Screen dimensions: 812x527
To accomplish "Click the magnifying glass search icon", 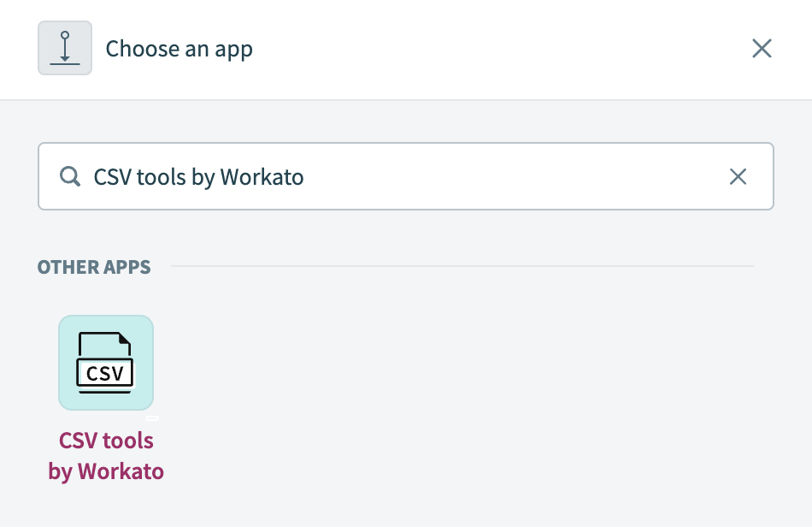I will 70,176.
